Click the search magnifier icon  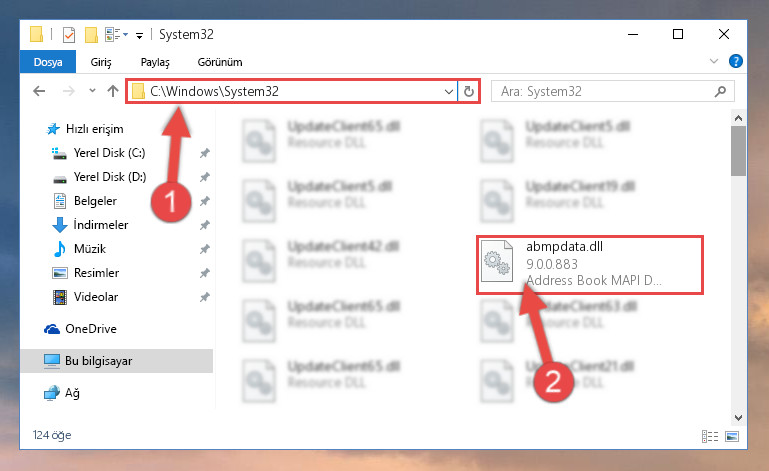(x=720, y=92)
